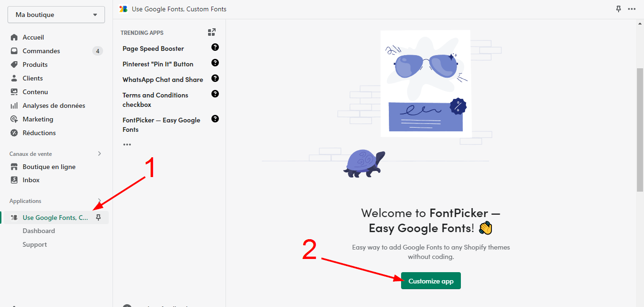Click the pin icon in top bar
The width and height of the screenshot is (644, 307).
click(619, 9)
